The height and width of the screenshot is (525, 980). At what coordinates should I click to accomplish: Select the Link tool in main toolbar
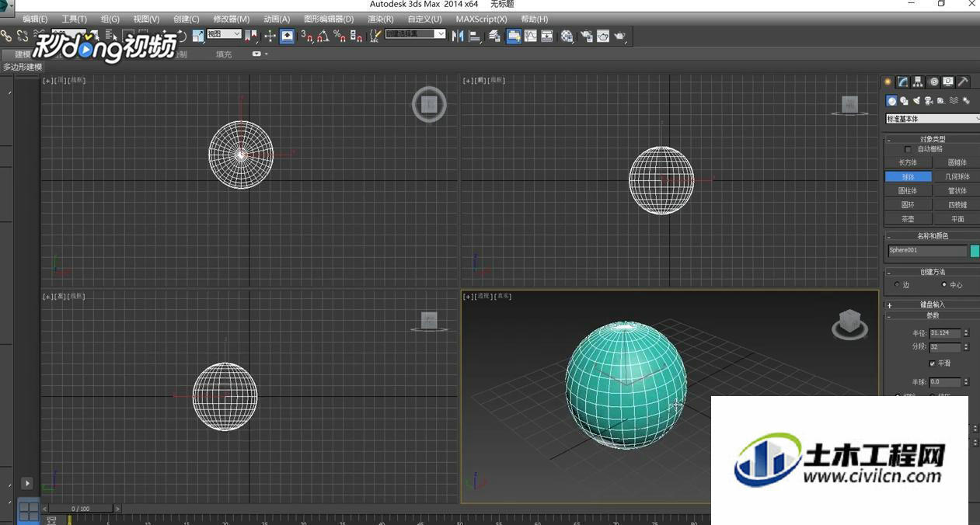point(6,36)
